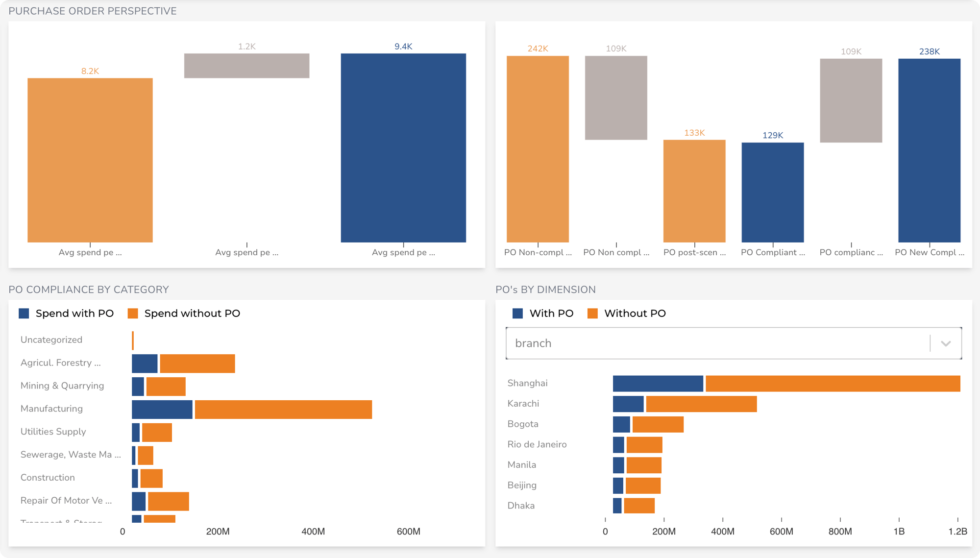The height and width of the screenshot is (558, 980).
Task: Click Mining & Quarrying orange bar
Action: (166, 387)
